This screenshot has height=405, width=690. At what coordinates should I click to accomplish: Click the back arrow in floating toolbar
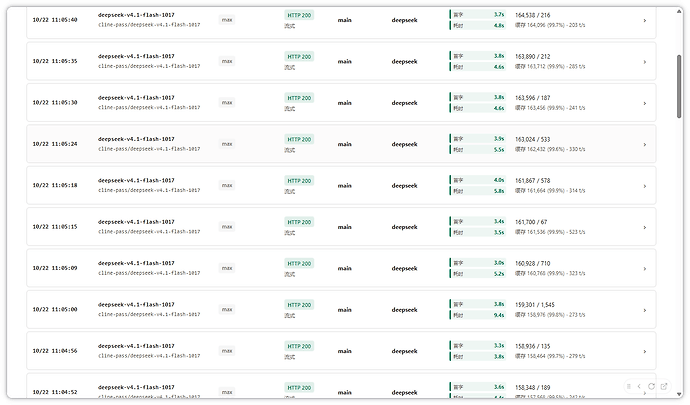click(x=639, y=387)
